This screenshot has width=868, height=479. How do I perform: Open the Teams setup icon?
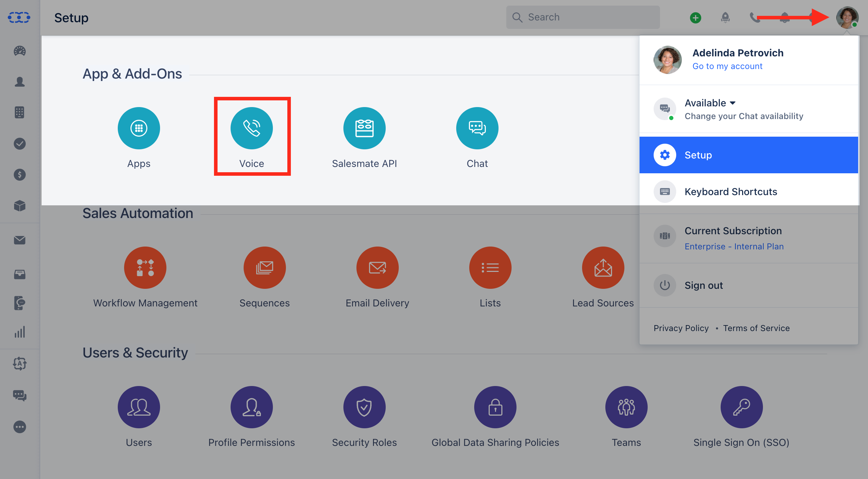coord(626,407)
